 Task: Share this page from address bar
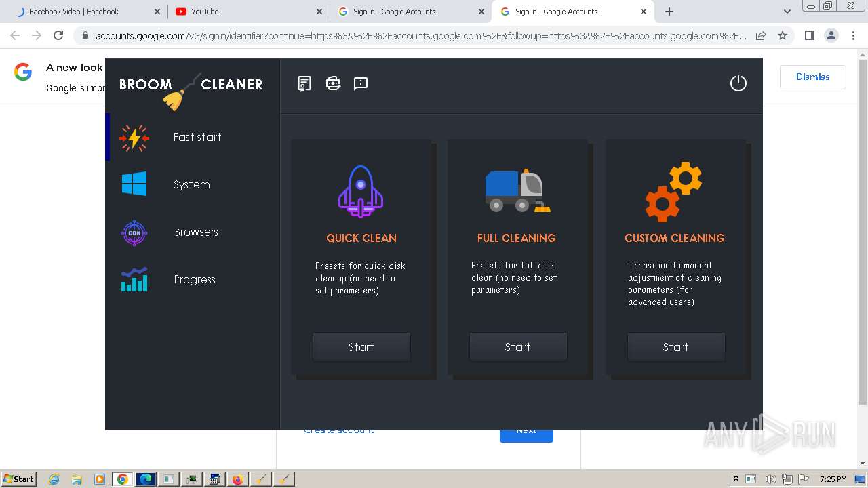click(x=761, y=35)
